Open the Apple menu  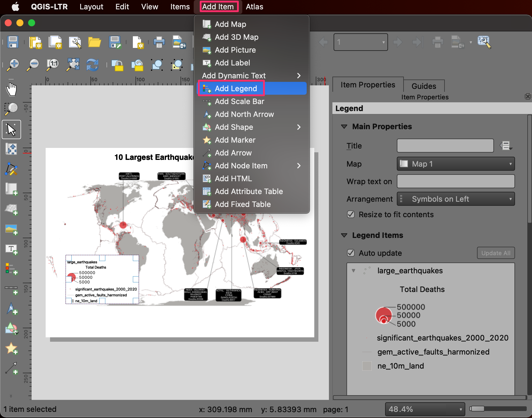[15, 6]
